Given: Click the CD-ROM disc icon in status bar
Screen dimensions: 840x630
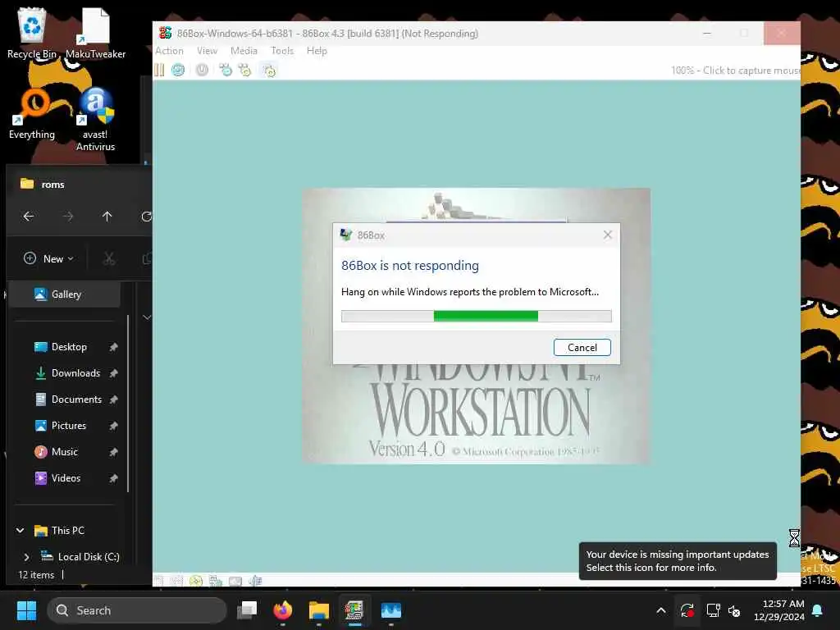Looking at the screenshot, I should (x=195, y=581).
